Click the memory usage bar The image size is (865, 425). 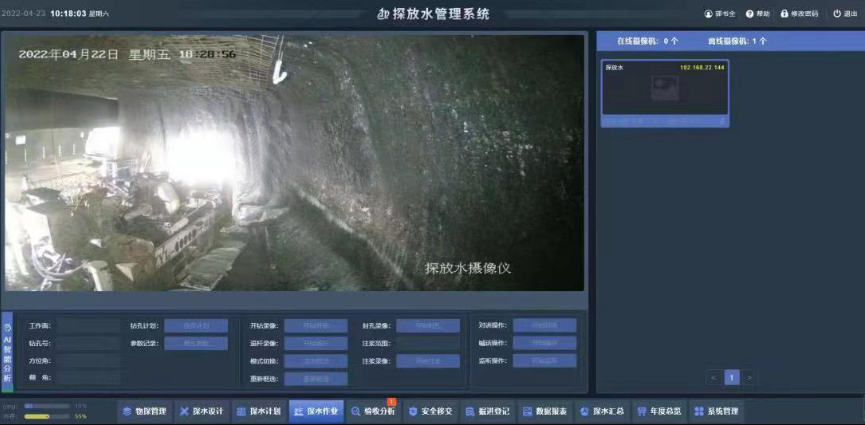47,416
